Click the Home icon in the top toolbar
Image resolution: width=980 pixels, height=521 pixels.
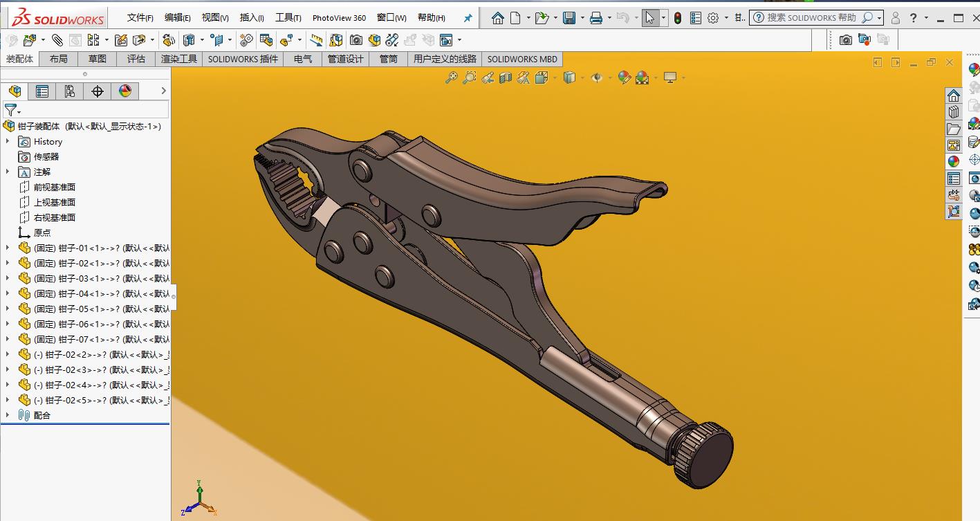497,18
